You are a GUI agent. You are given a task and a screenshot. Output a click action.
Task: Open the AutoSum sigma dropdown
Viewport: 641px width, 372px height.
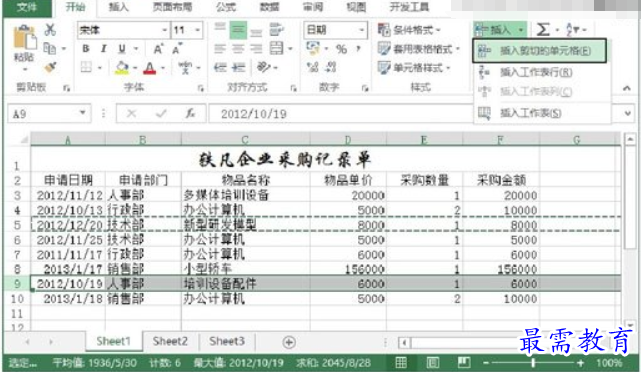tap(557, 30)
